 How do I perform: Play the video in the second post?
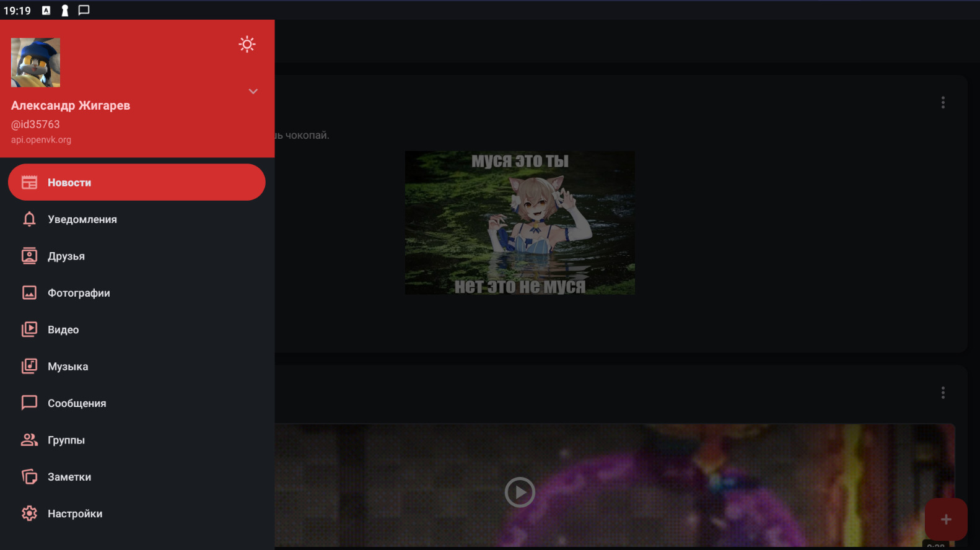[x=520, y=492]
